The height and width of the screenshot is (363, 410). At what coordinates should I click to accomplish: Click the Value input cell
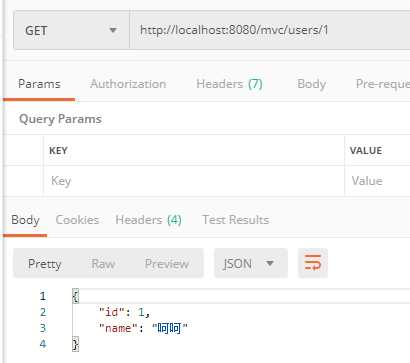pos(377,181)
